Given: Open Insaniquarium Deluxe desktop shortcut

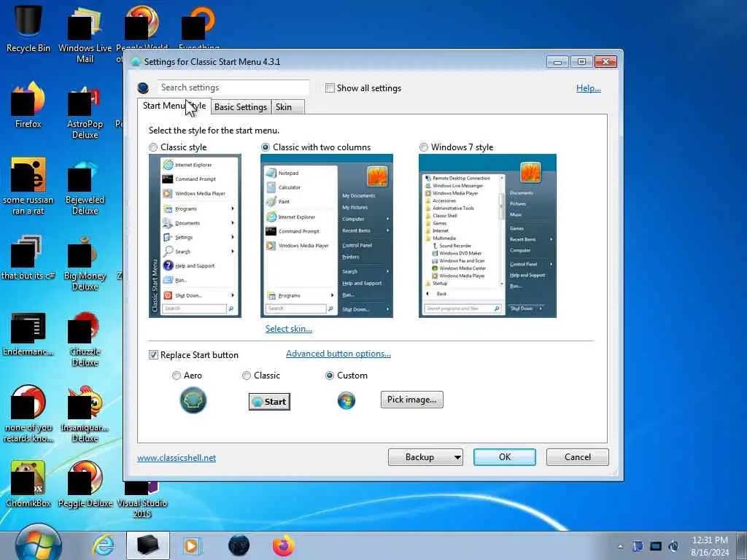Looking at the screenshot, I should click(x=85, y=415).
